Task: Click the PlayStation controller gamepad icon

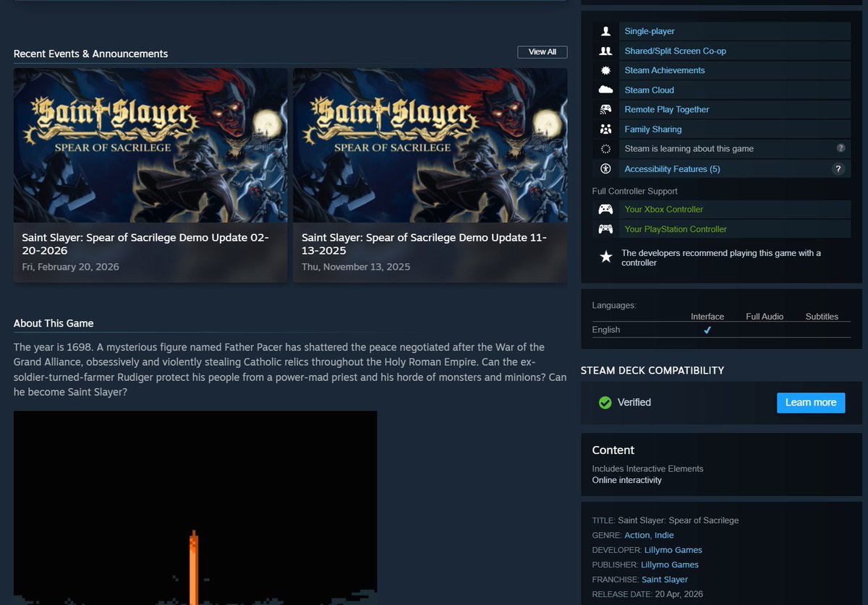Action: tap(605, 229)
